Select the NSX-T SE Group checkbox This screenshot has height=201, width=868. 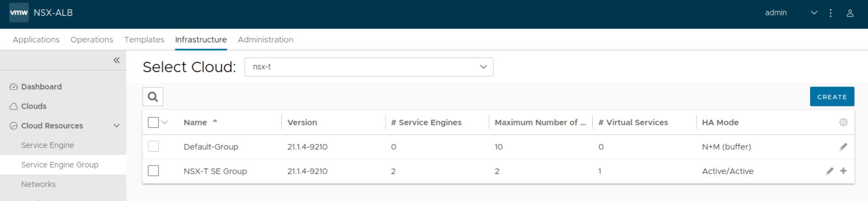coord(153,171)
